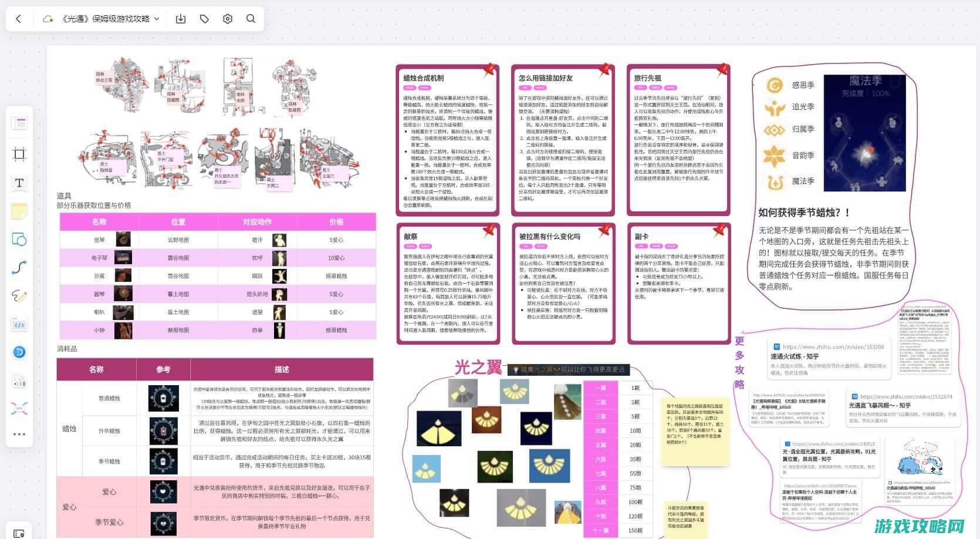Viewport: 980px width, 539px height.
Task: Click the 对应动作 table header
Action: tap(257, 222)
